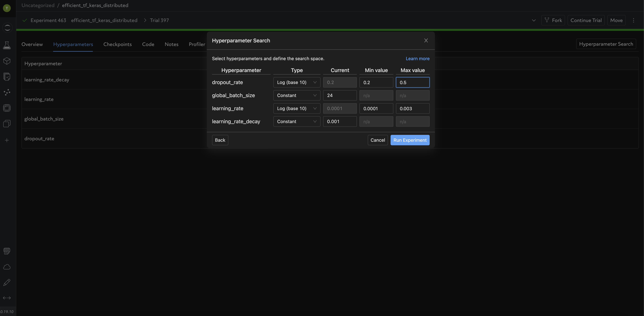The height and width of the screenshot is (316, 644).
Task: Click the user avatar T icon
Action: click(7, 8)
